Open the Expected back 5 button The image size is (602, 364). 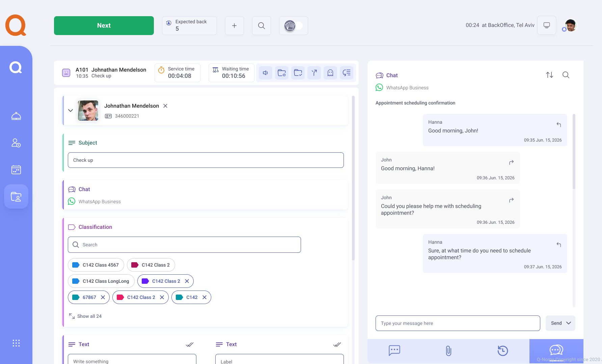(x=189, y=26)
